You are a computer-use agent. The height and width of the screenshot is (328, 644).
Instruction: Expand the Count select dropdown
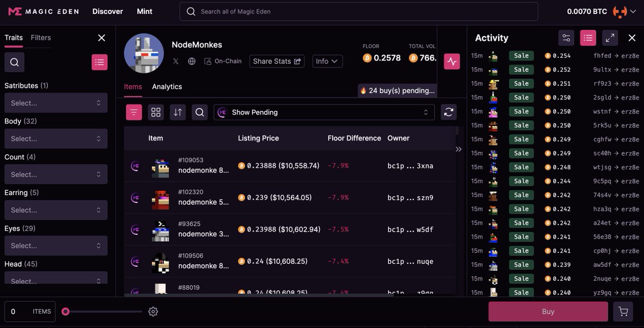click(56, 174)
